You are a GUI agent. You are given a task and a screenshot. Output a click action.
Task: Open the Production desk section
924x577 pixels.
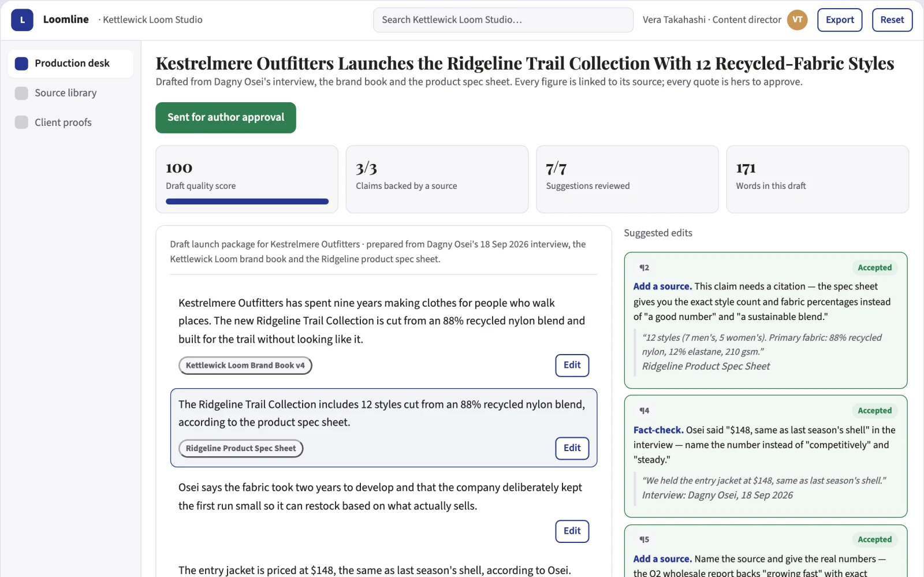pos(70,64)
